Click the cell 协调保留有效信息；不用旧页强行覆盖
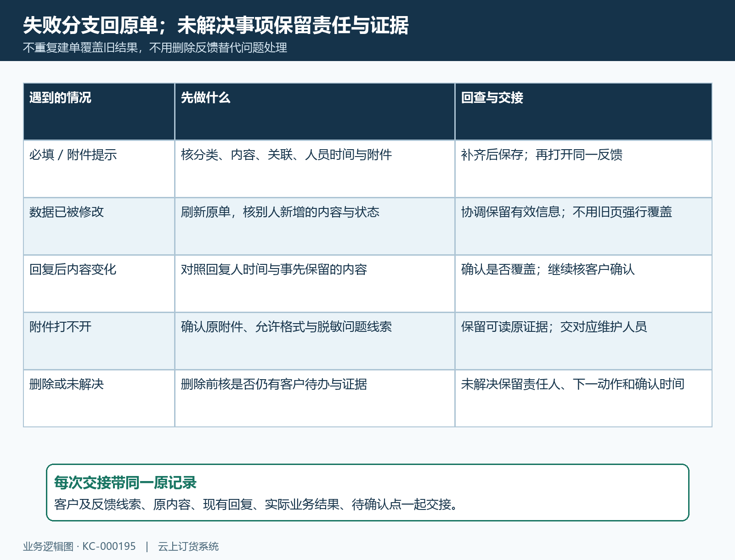Screen dimensions: 735x560 (x=583, y=226)
